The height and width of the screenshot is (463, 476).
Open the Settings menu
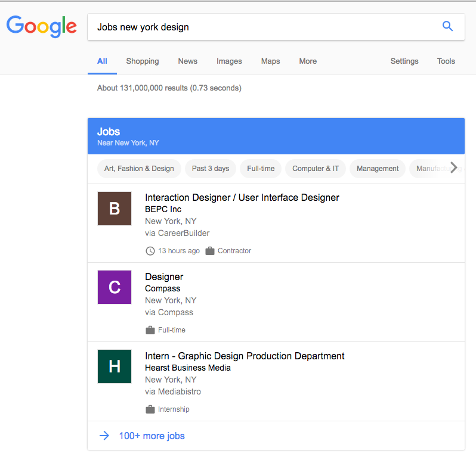[x=404, y=61]
